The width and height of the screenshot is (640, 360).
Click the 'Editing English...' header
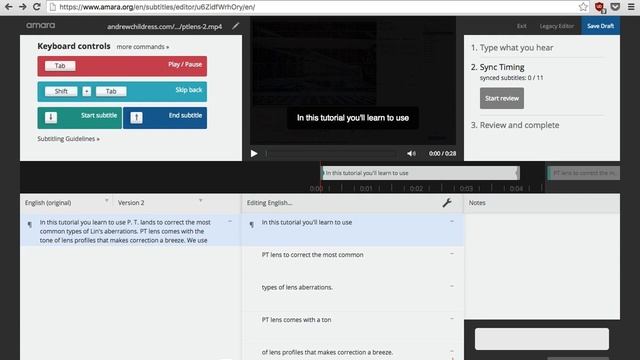[x=269, y=203]
